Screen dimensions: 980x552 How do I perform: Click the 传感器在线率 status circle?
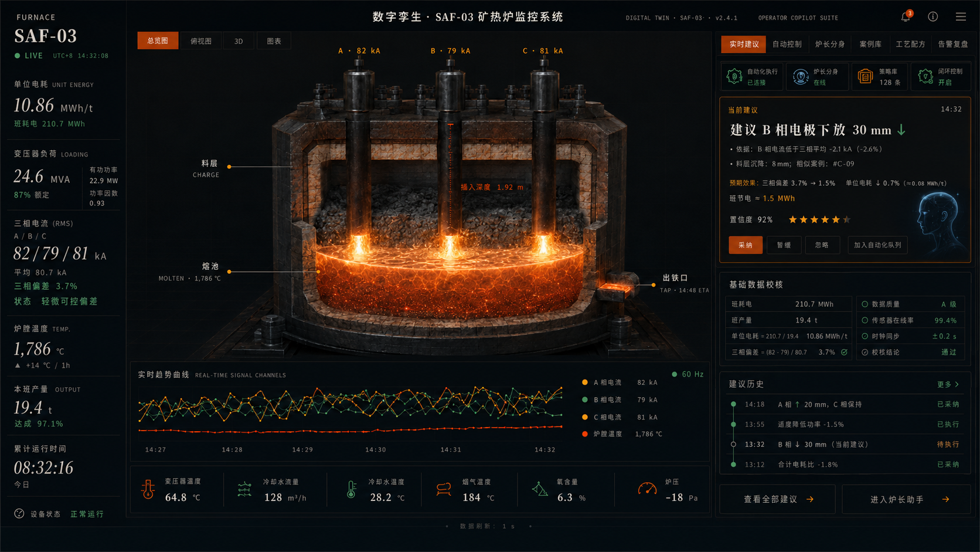pyautogui.click(x=865, y=320)
